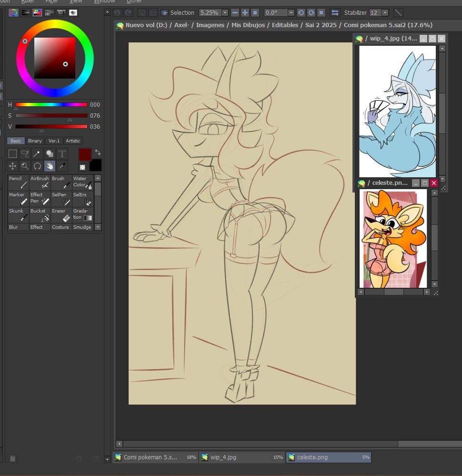Toggle the HSV slider panel
462x476 pixels.
pyautogui.click(x=37, y=13)
